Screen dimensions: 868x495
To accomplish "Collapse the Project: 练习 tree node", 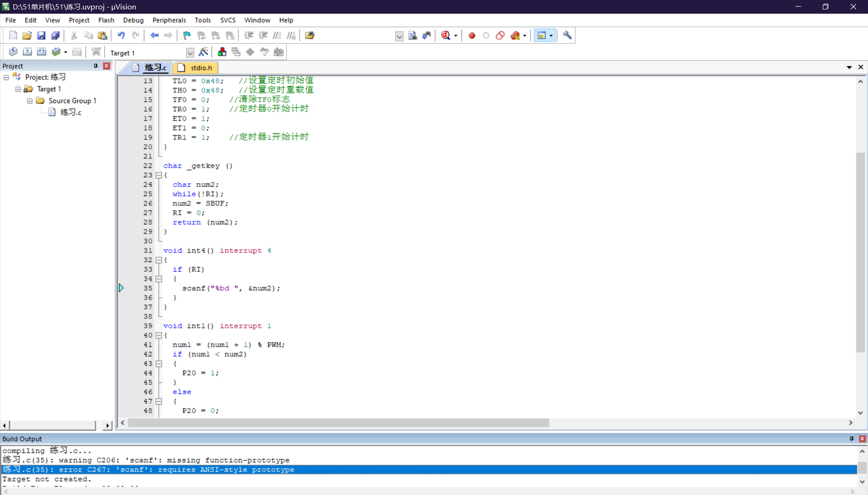I will click(6, 77).
